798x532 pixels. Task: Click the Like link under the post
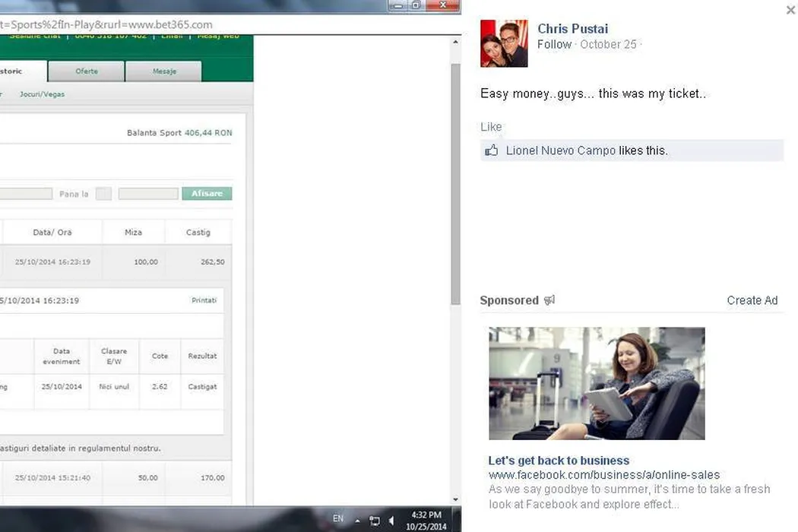(x=491, y=127)
